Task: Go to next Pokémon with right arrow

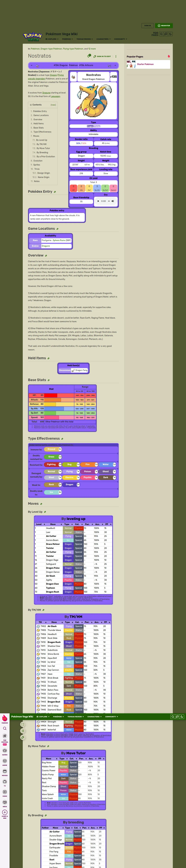Action: click(115, 65)
